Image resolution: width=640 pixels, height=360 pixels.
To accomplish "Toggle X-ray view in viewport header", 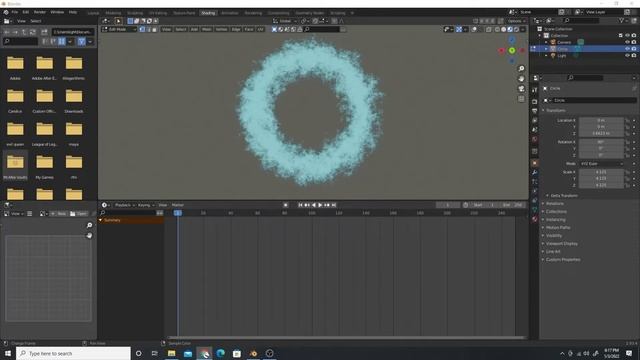I will tap(489, 29).
